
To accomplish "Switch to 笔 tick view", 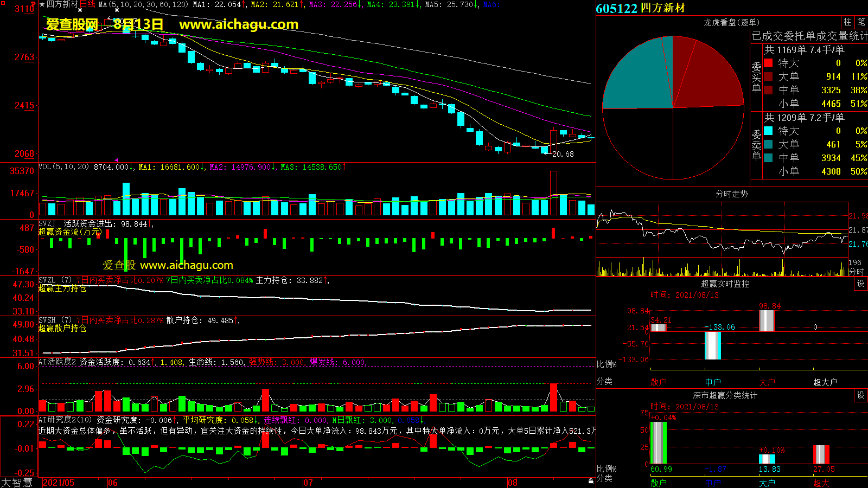I will (x=861, y=22).
